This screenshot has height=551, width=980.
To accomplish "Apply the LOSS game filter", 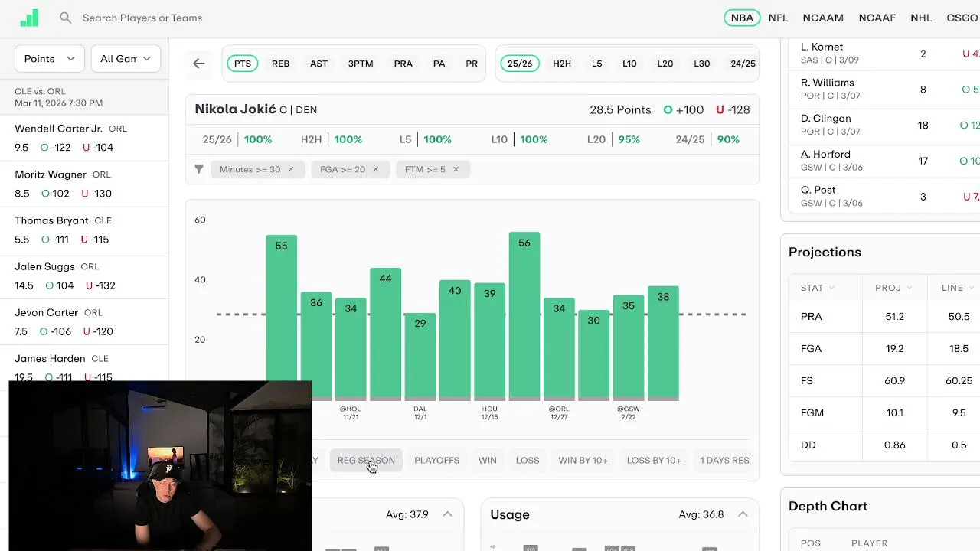I will click(528, 460).
